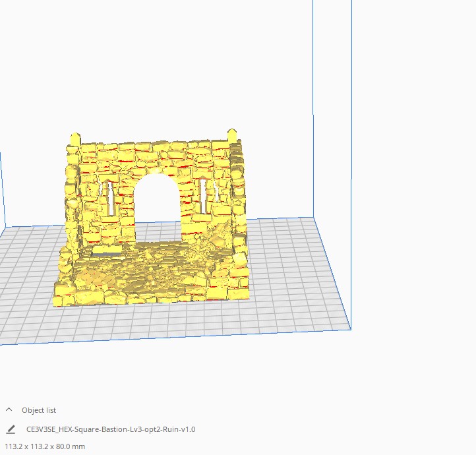This screenshot has width=476, height=455.
Task: Select CE3V3SE_HEX-Square-Bastion-Lv3-opt2-Ruin-v1.0 in object list
Action: (111, 429)
